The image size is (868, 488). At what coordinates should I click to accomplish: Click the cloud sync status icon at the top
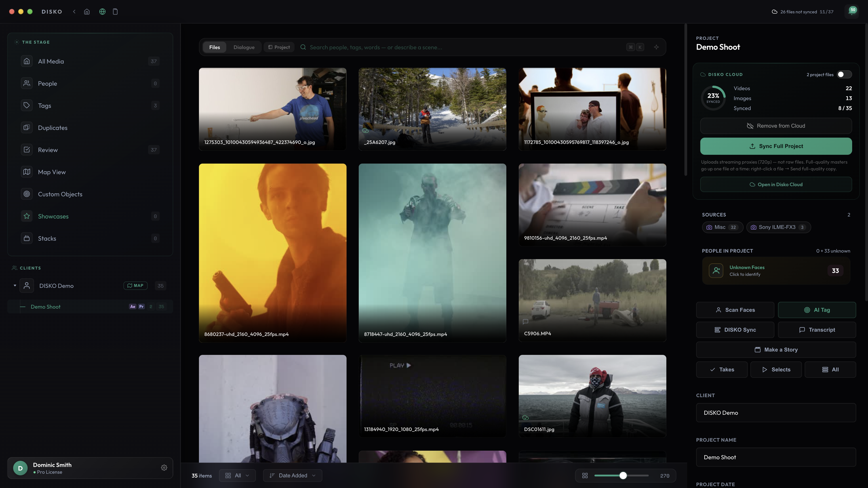774,12
